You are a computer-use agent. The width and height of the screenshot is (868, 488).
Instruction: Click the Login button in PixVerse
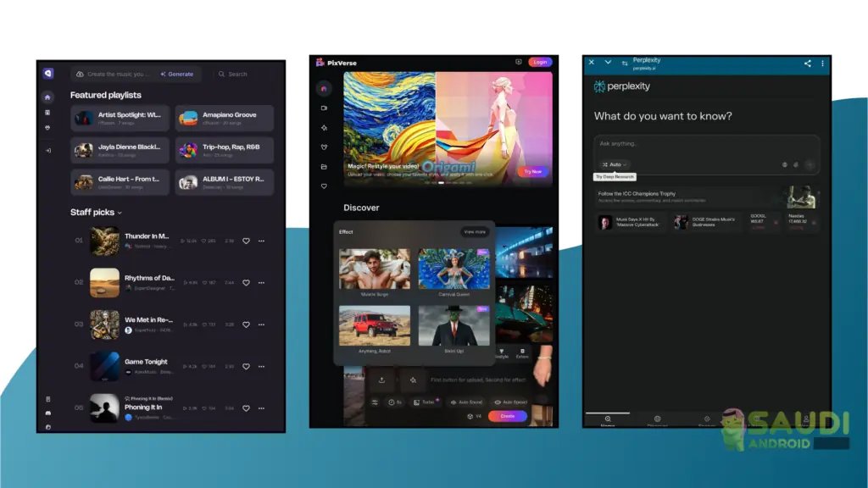[539, 62]
